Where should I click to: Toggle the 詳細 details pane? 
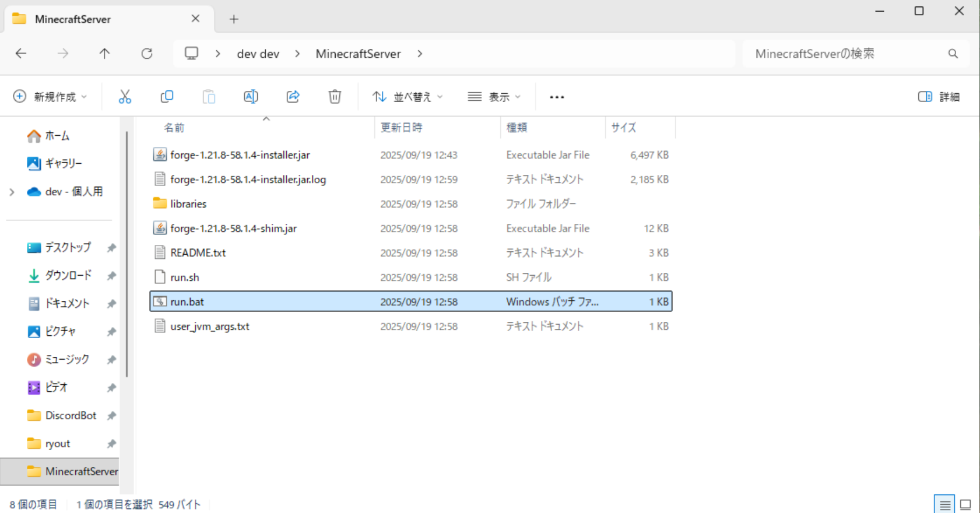pos(939,97)
